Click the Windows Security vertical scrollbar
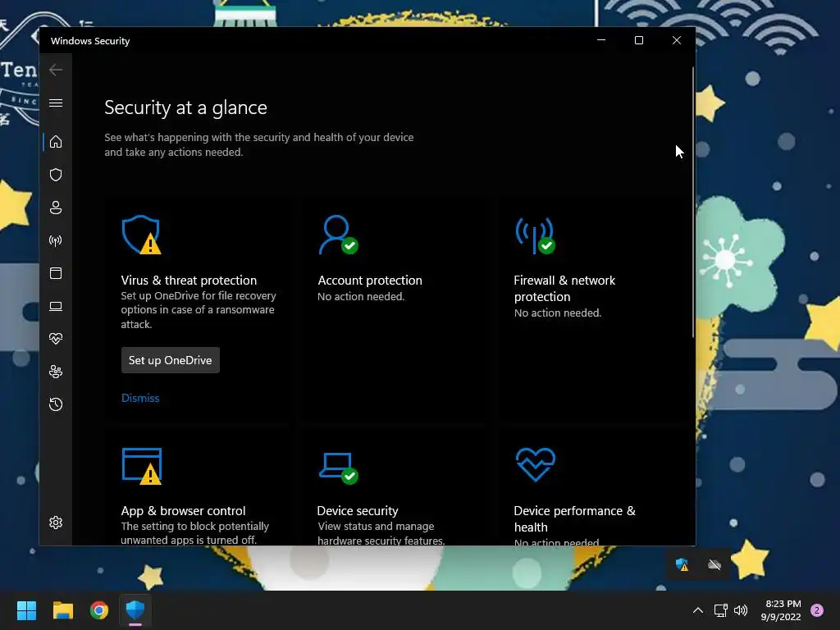840x630 pixels. 693,203
